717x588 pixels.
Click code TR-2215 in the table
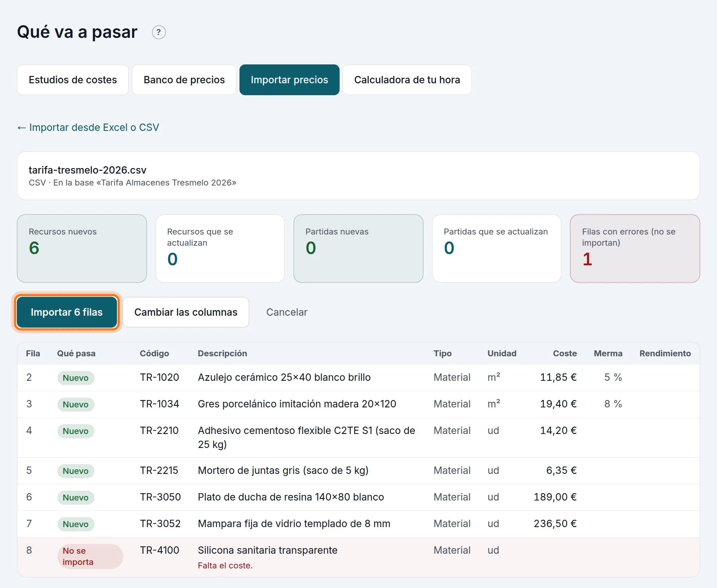pyautogui.click(x=159, y=470)
